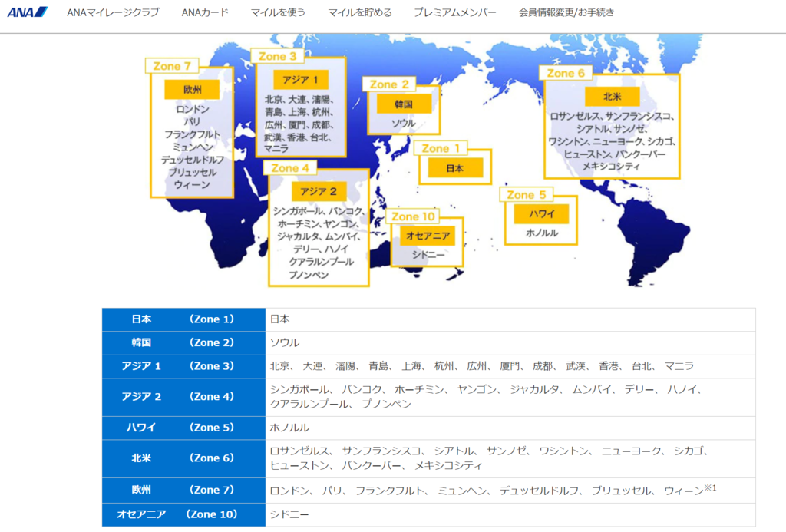Click プノンペン in the table's Zone 4 row
786x532 pixels.
[x=387, y=404]
